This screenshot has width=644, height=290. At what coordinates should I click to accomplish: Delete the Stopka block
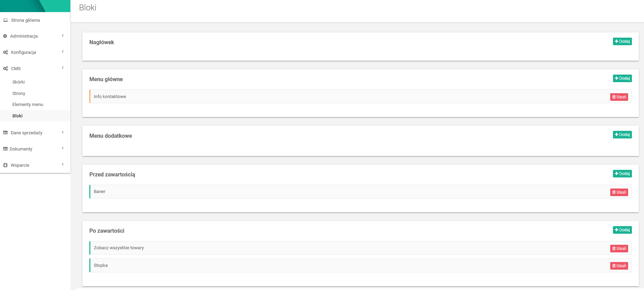click(x=619, y=266)
